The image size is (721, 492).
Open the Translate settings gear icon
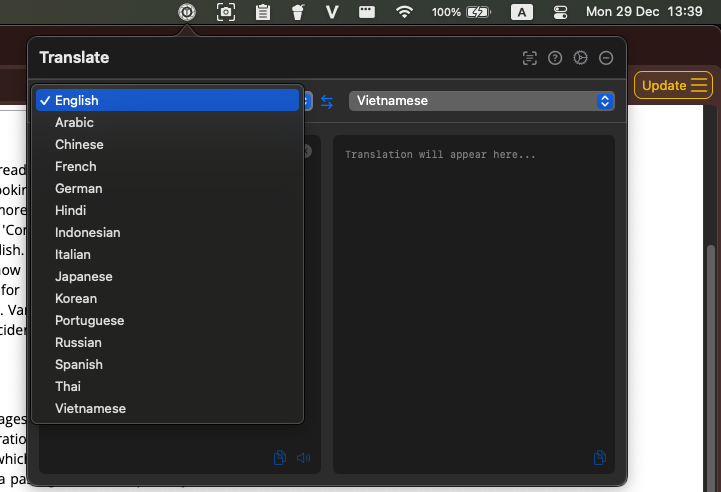580,58
